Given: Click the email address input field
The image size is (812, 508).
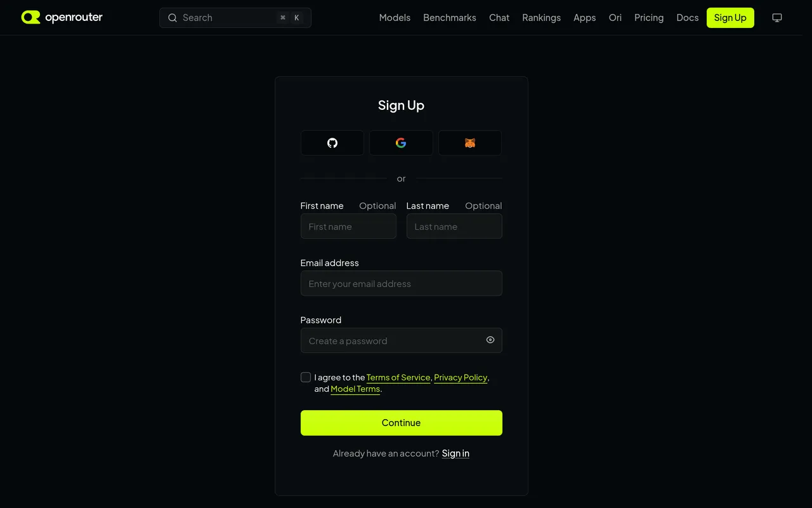Looking at the screenshot, I should [x=402, y=283].
